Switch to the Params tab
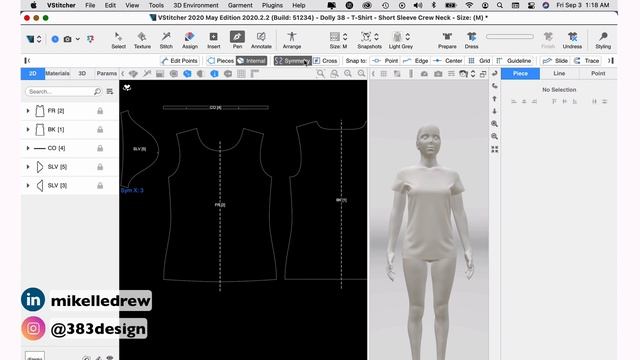 pyautogui.click(x=107, y=73)
